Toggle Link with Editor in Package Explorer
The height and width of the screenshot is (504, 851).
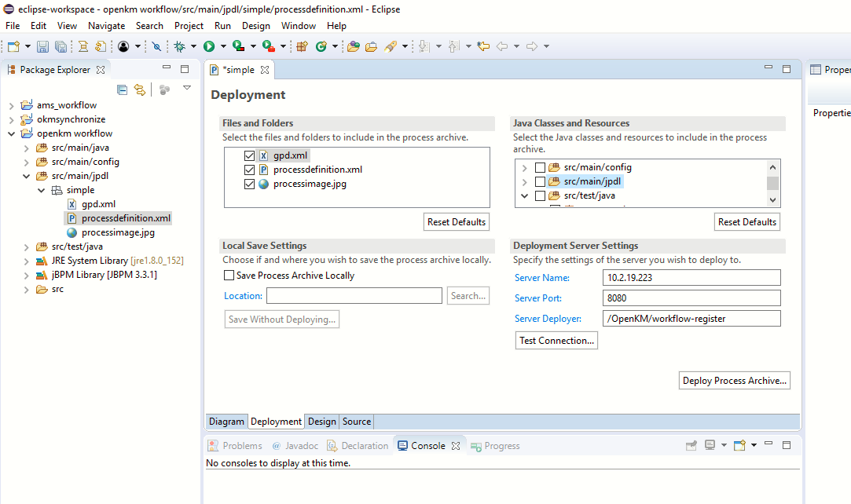point(140,89)
